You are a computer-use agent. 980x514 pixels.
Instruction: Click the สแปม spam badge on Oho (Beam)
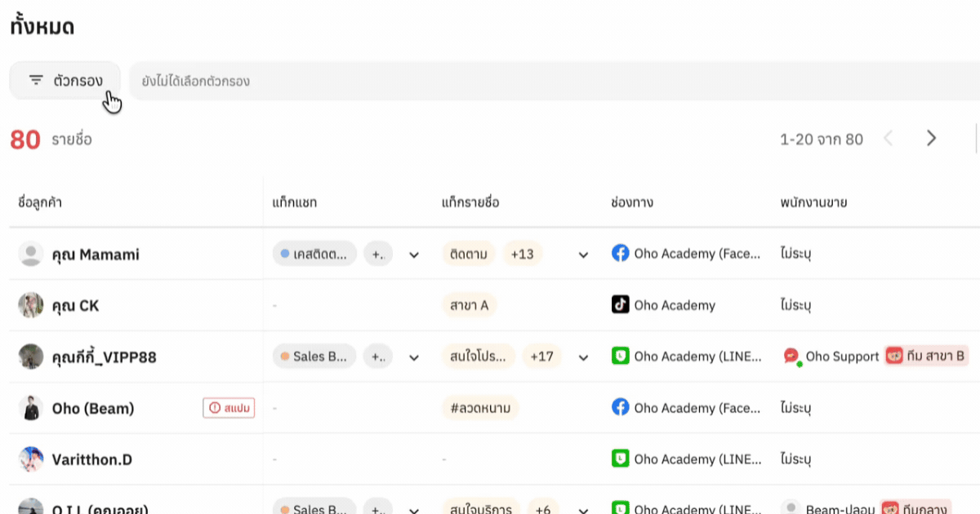229,407
